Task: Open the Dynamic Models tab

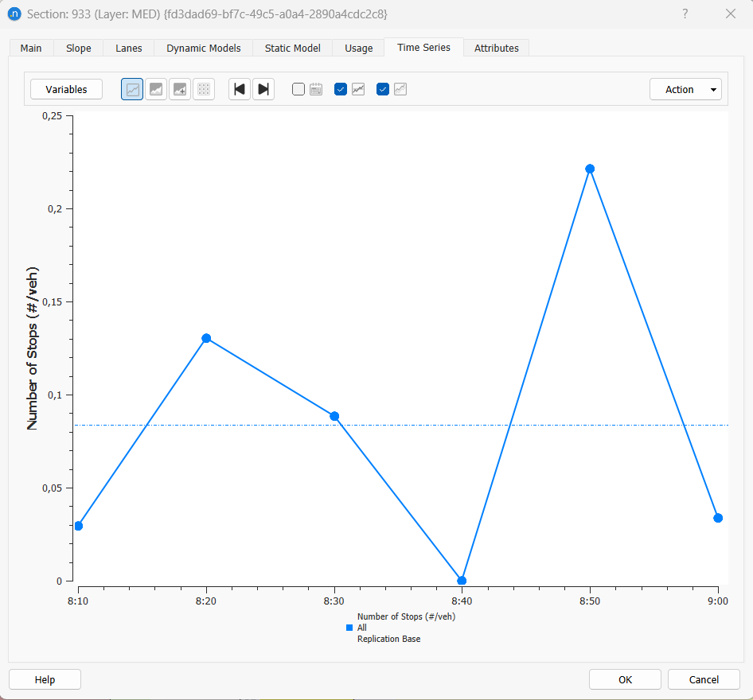Action: [204, 48]
